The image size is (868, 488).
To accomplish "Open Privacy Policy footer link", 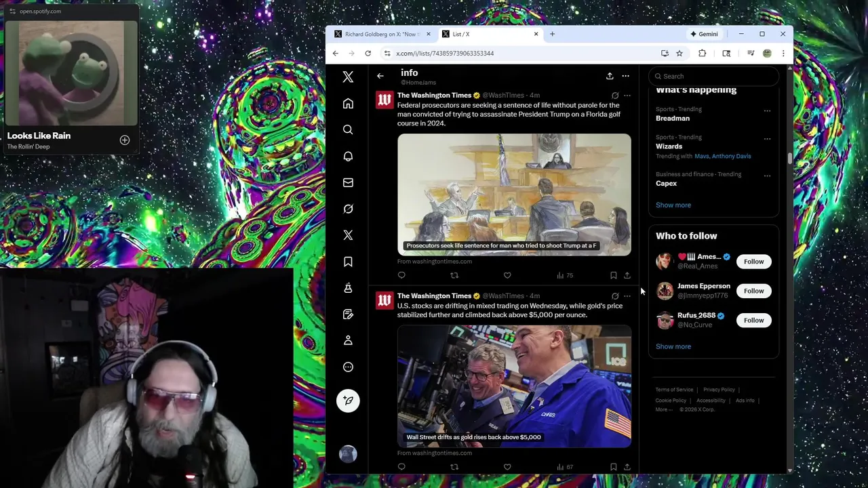I will (x=719, y=390).
